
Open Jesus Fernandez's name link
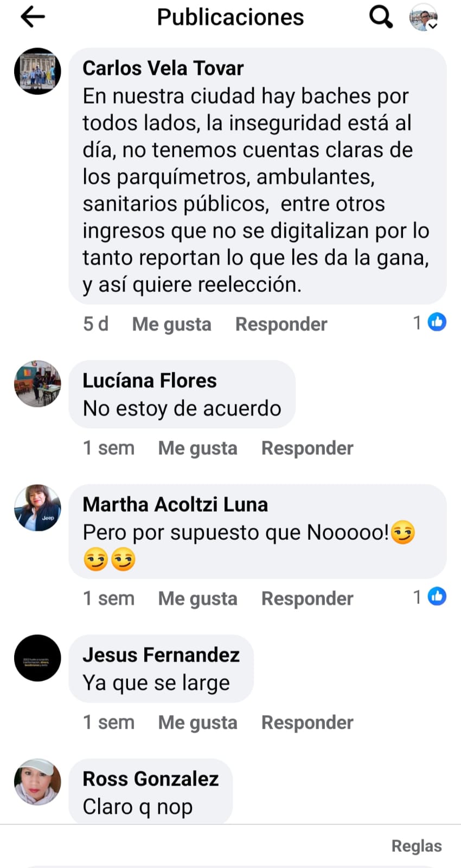(x=161, y=655)
